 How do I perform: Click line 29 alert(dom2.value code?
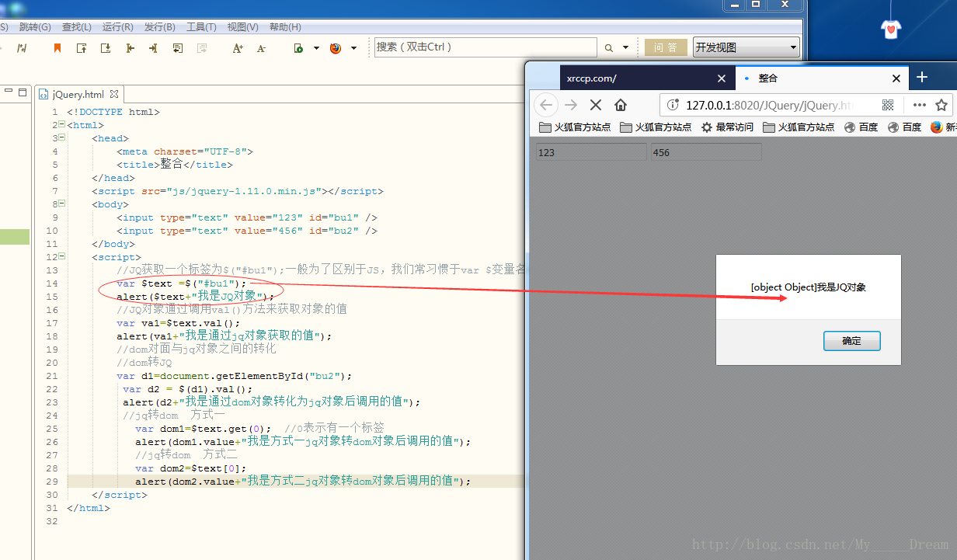pyautogui.click(x=303, y=482)
